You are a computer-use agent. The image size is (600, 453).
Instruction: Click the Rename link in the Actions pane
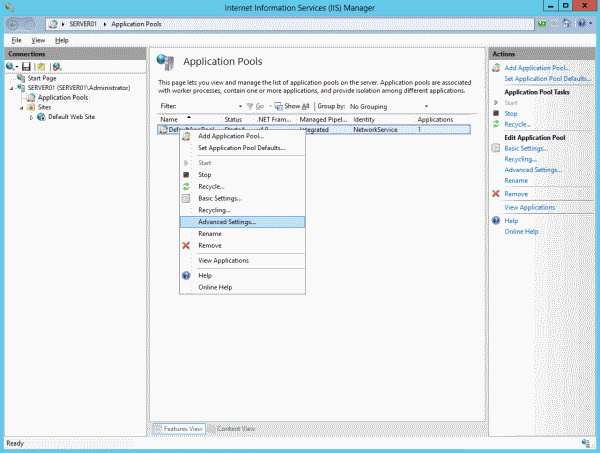[516, 181]
